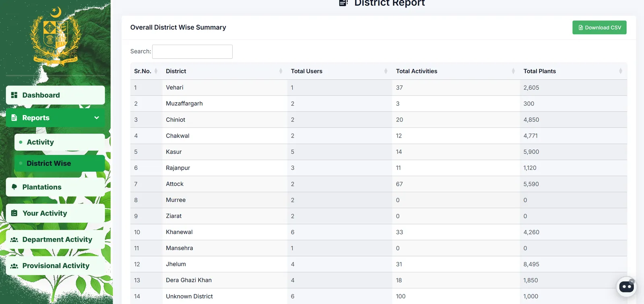Sort table by Total Plants arrows
The image size is (644, 304).
pyautogui.click(x=621, y=71)
